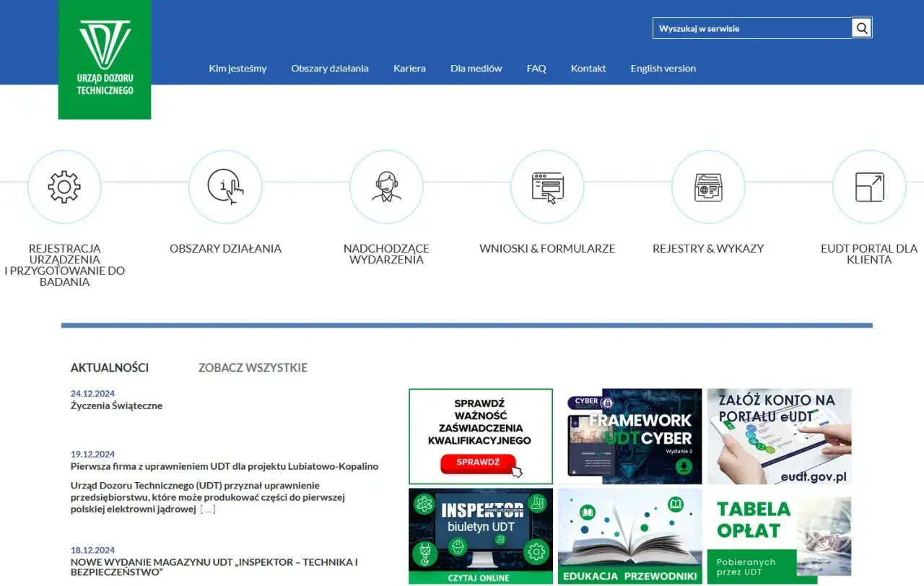Screen dimensions: 924x586
Task: Click the news paragraph about the UDT authorization
Action: pos(209,497)
